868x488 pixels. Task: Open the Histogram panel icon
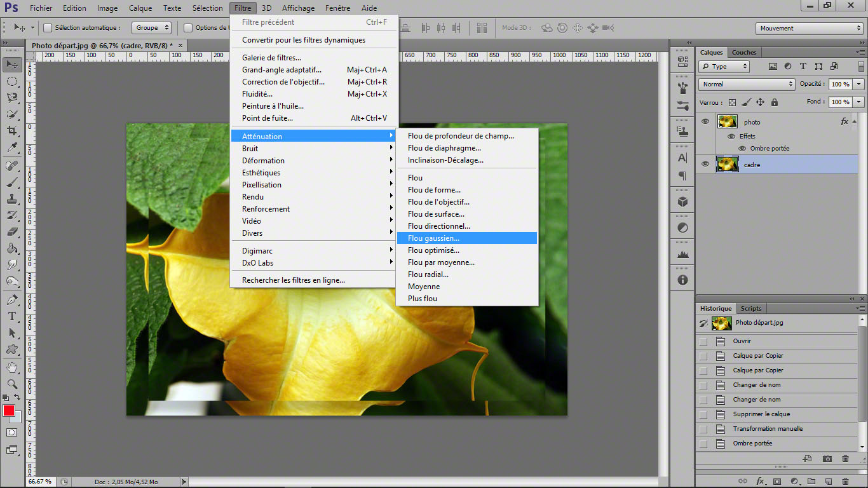[x=682, y=254]
